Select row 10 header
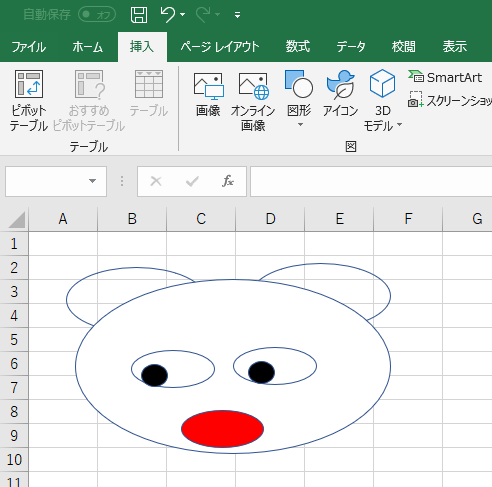This screenshot has height=487, width=492. click(x=14, y=460)
